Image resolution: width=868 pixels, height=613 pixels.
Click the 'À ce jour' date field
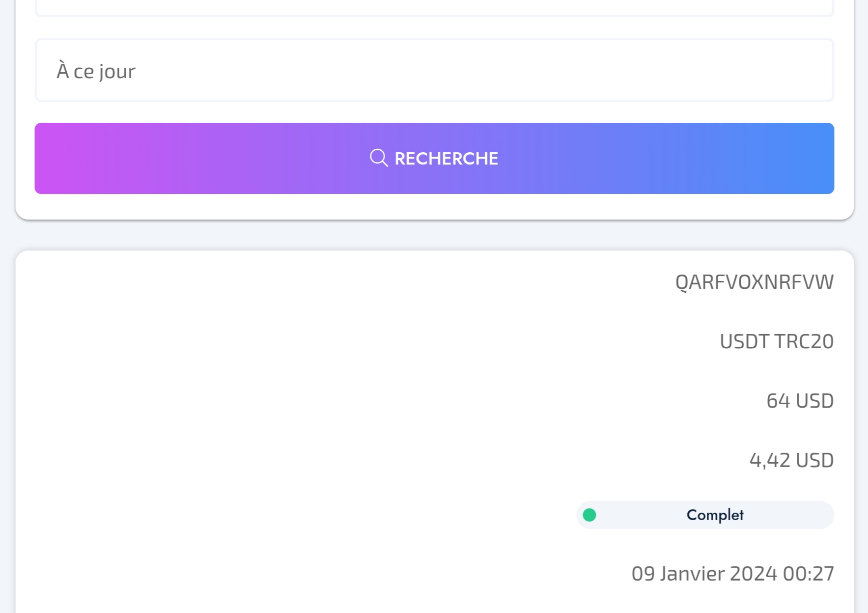pyautogui.click(x=434, y=70)
